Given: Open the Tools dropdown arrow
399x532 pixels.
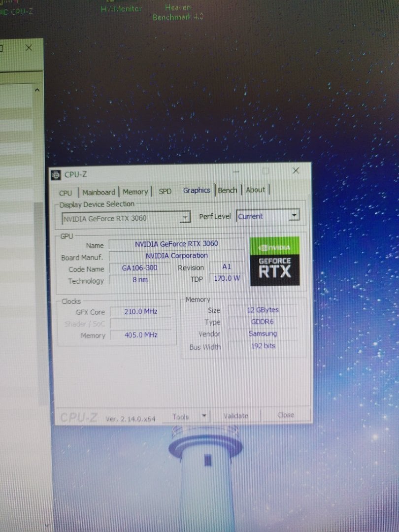Looking at the screenshot, I should (204, 416).
